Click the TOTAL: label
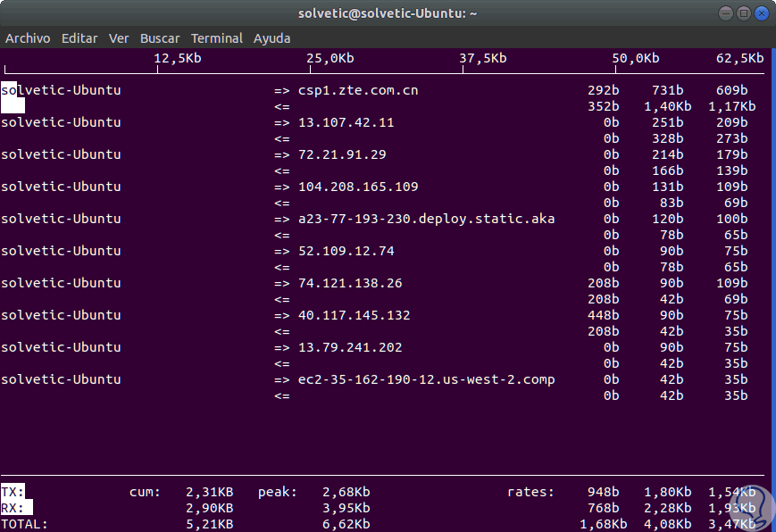This screenshot has width=776, height=532. click(24, 524)
